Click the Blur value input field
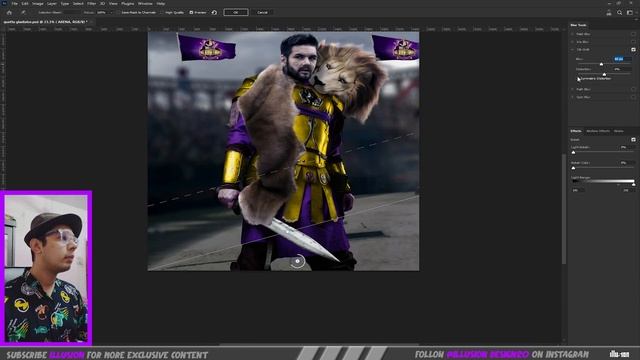 pos(622,59)
